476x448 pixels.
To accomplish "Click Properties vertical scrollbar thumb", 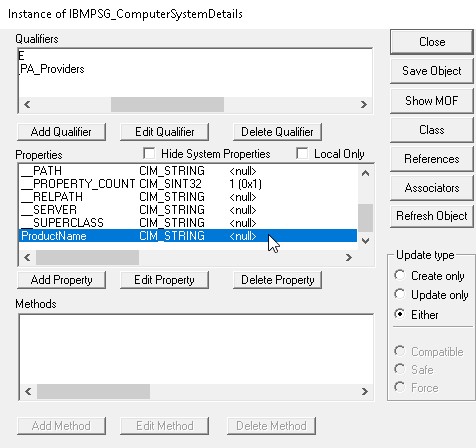I will [x=365, y=218].
